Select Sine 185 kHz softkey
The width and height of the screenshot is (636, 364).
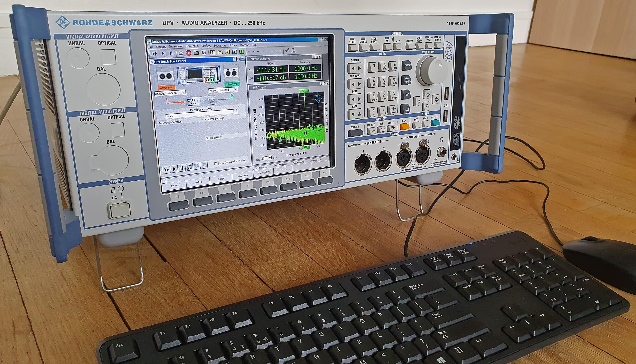click(264, 173)
